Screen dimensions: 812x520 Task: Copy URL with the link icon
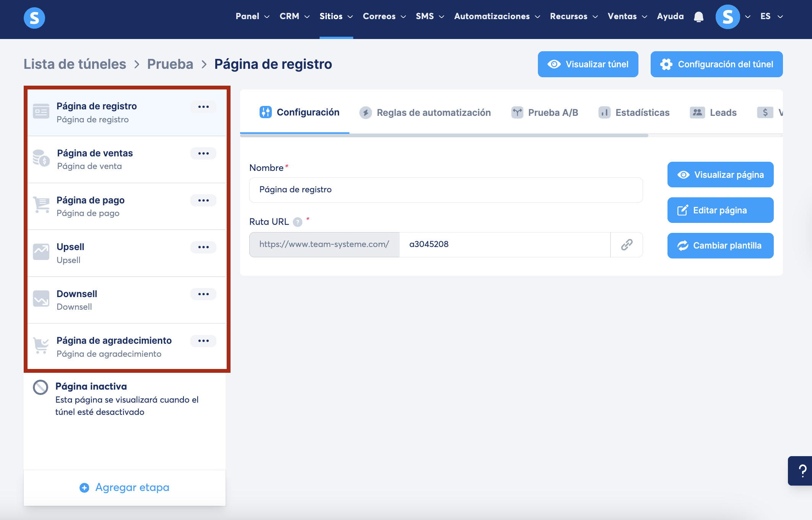tap(627, 245)
